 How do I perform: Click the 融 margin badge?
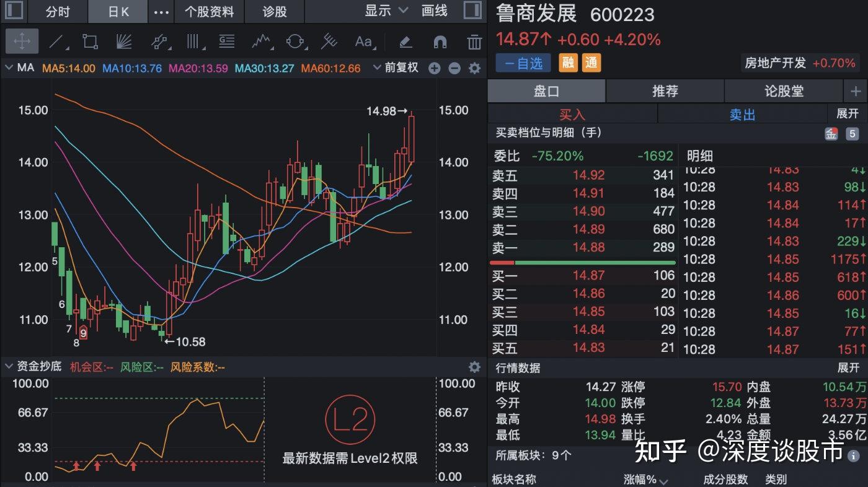568,63
